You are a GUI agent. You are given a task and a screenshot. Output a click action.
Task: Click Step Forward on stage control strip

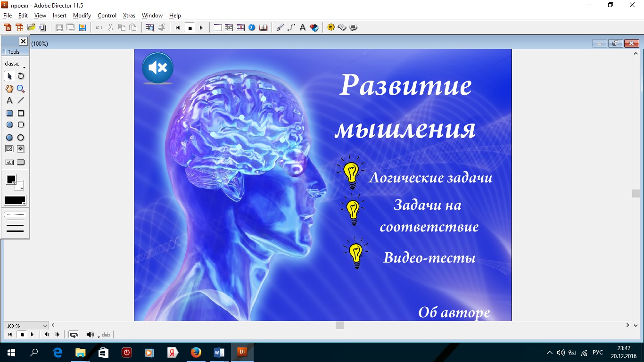(58, 335)
